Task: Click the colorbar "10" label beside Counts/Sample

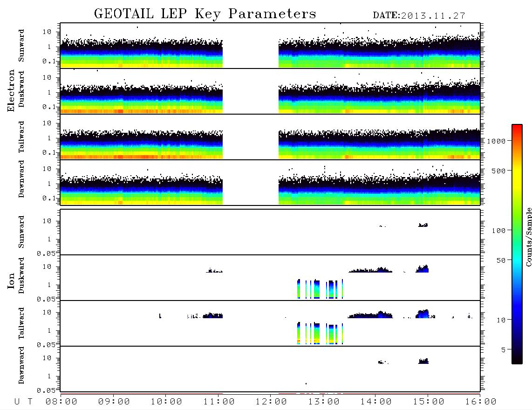Action: pos(501,320)
